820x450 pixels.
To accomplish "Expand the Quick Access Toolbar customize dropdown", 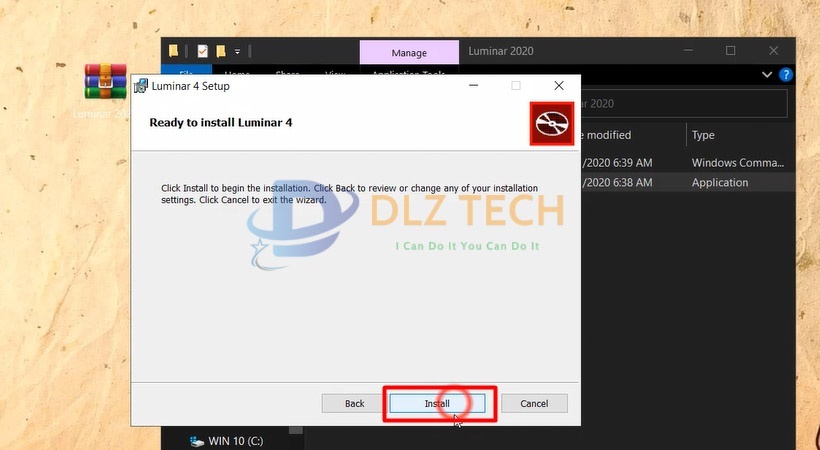I will pyautogui.click(x=237, y=51).
